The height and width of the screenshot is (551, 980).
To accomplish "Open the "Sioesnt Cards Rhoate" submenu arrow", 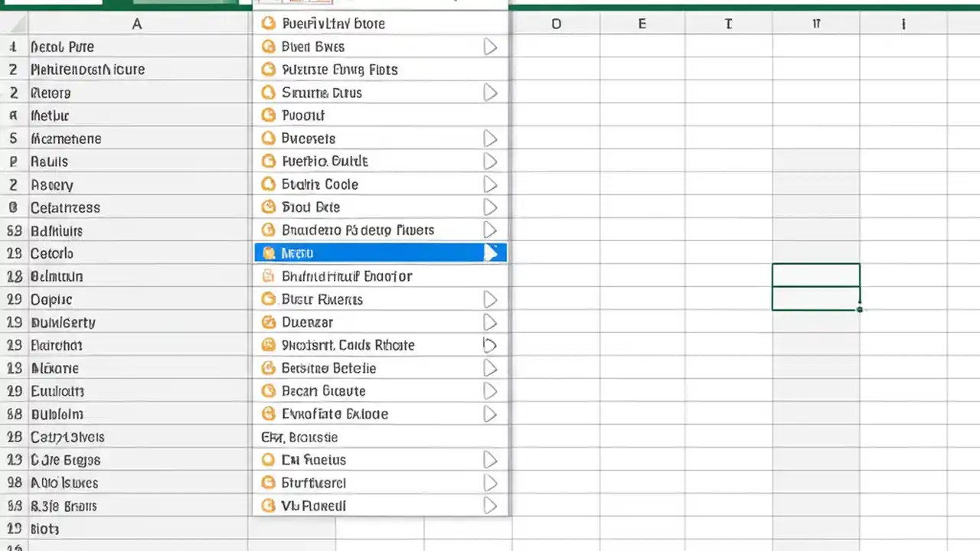I will pyautogui.click(x=490, y=345).
